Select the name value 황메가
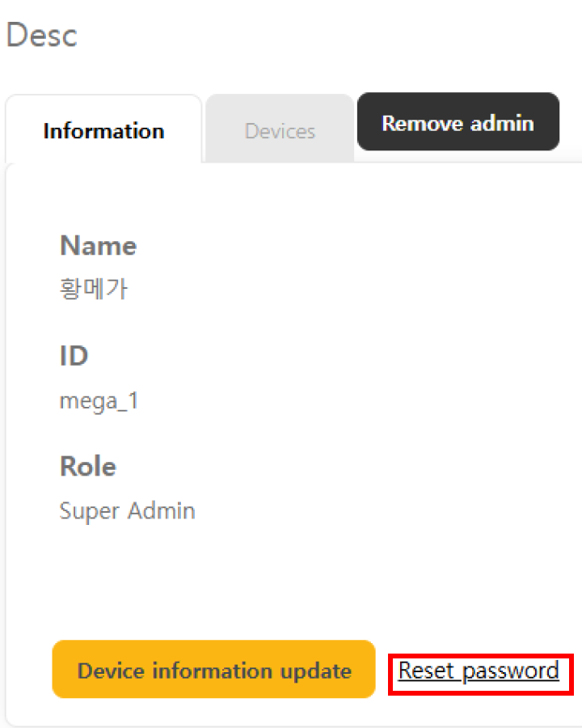This screenshot has width=582, height=728. tap(93, 290)
